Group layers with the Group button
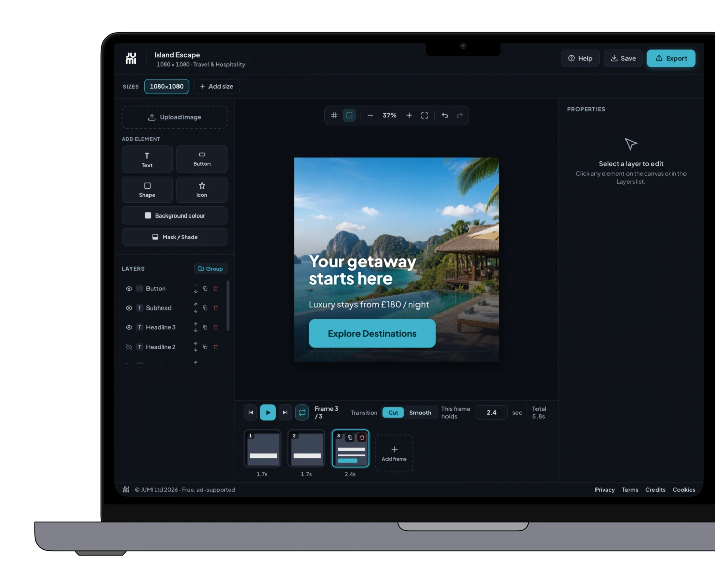This screenshot has height=588, width=715. (x=211, y=269)
